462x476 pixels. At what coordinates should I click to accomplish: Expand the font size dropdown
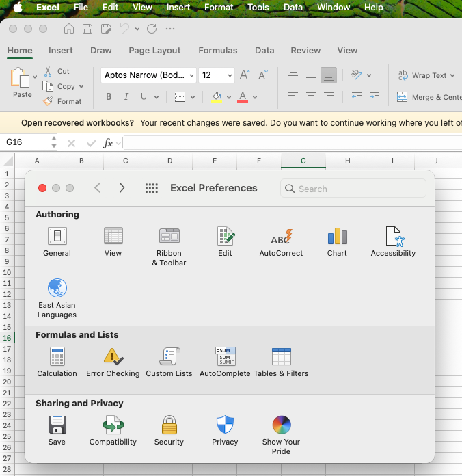coord(230,75)
